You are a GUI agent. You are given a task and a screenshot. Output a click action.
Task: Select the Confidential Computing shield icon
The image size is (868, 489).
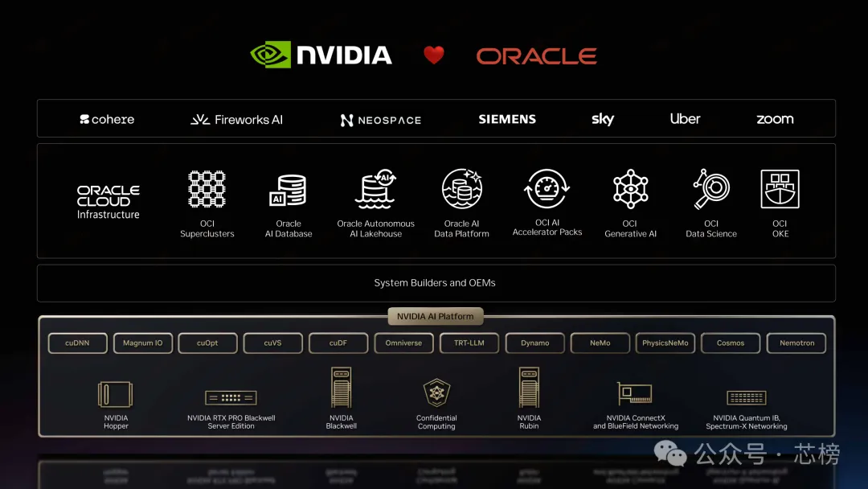[x=436, y=392]
